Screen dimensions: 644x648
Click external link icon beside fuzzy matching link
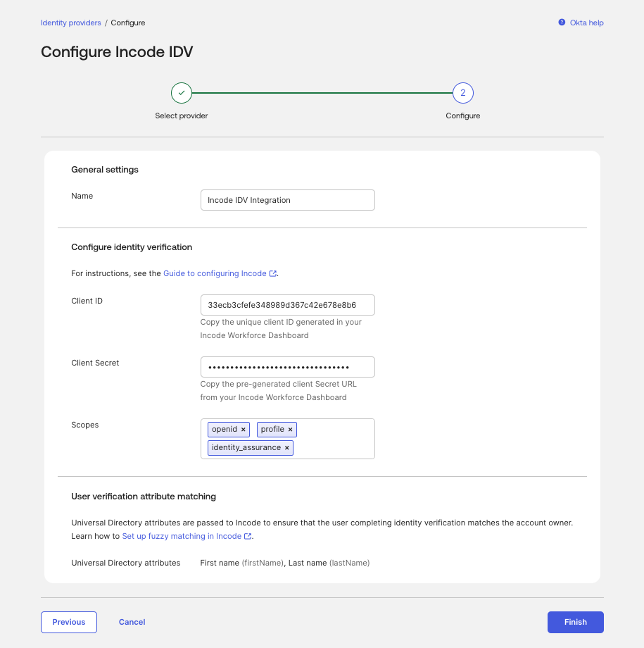248,536
